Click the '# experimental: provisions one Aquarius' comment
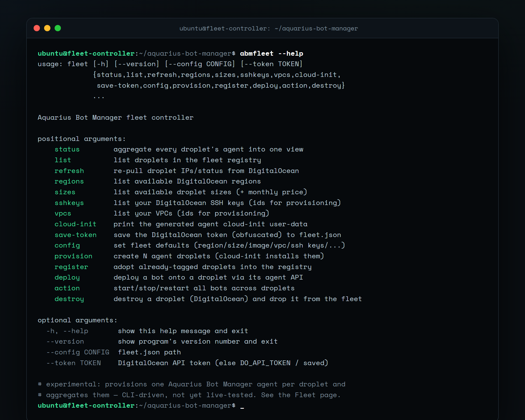The image size is (525, 420). coord(192,384)
